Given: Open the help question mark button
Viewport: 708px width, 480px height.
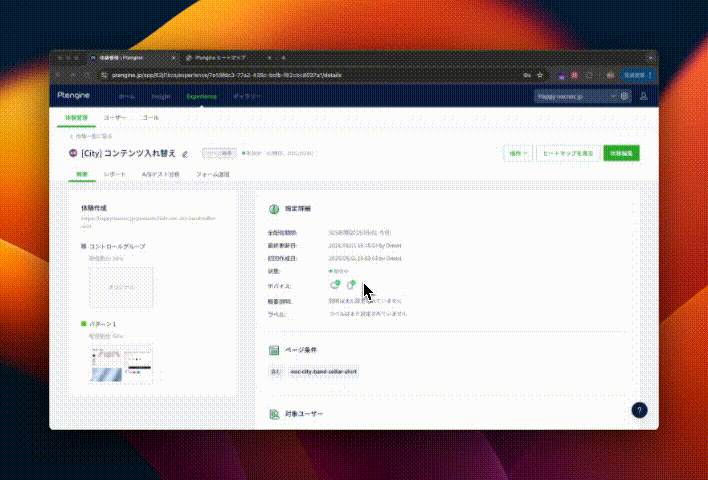Looking at the screenshot, I should [640, 410].
